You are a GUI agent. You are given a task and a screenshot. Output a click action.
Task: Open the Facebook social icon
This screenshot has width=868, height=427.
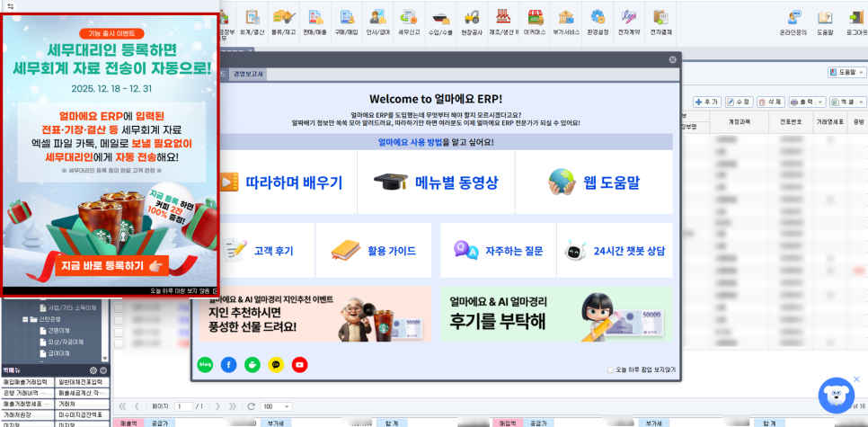pyautogui.click(x=228, y=364)
